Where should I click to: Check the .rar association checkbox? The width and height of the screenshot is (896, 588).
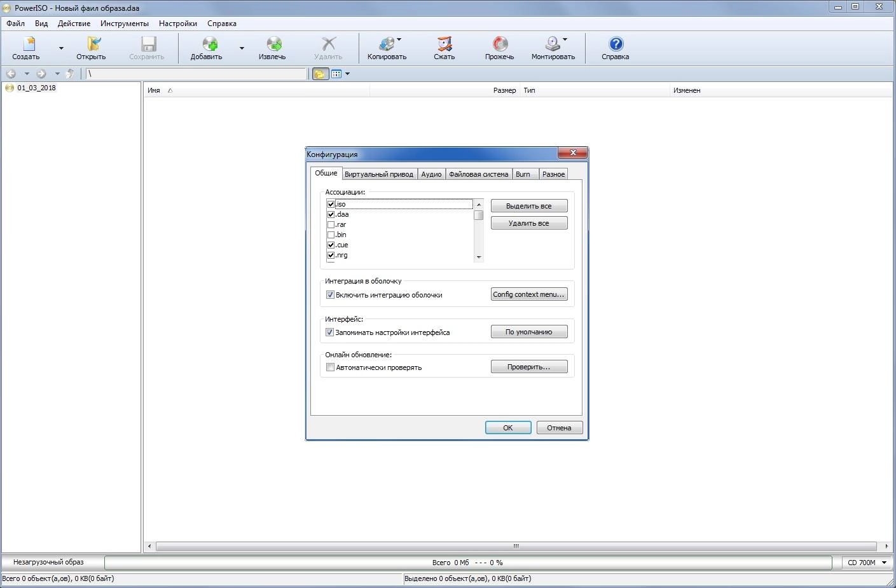pos(331,224)
